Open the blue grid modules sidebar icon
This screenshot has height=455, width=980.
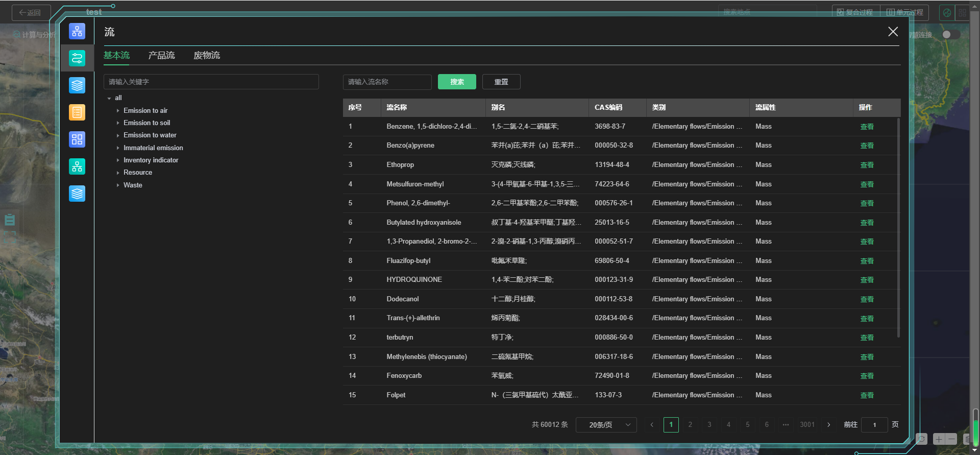point(77,139)
